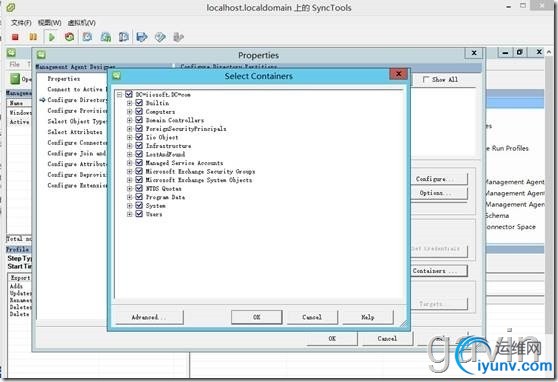Click the Properties window title icon

[41, 54]
